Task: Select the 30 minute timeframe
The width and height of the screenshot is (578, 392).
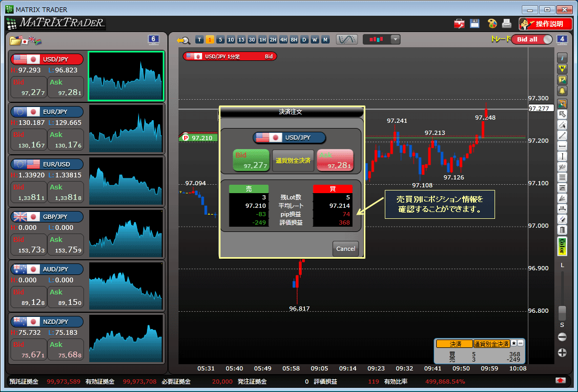Action: pyautogui.click(x=252, y=40)
